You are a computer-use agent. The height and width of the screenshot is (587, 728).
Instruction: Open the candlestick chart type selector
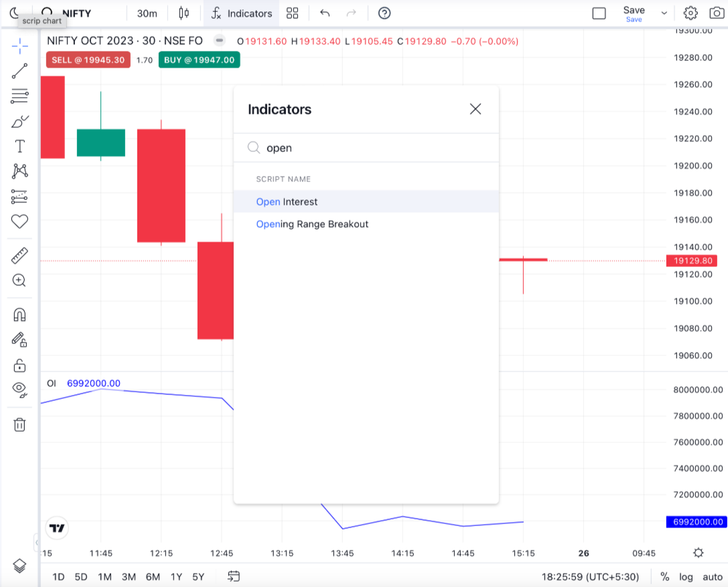(184, 13)
